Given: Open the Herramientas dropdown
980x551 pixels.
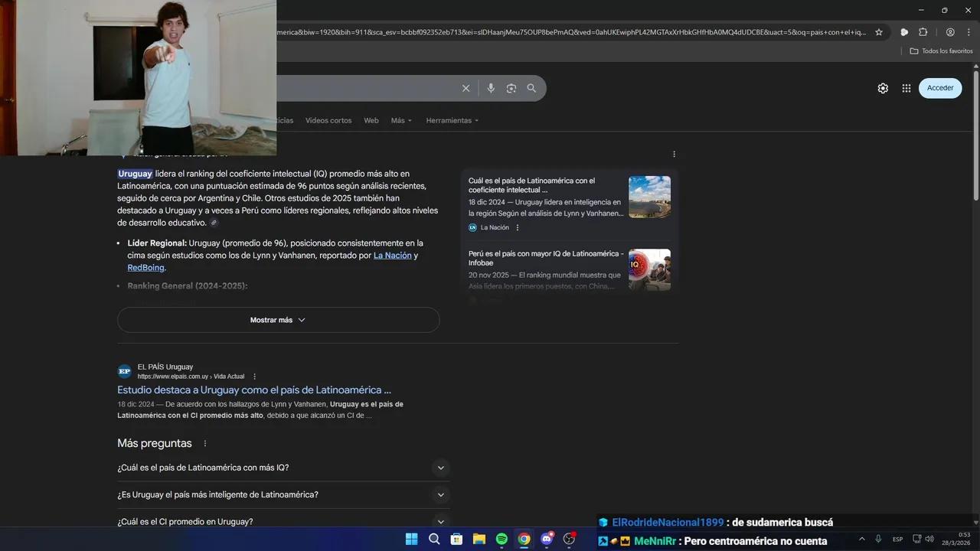Looking at the screenshot, I should (449, 120).
